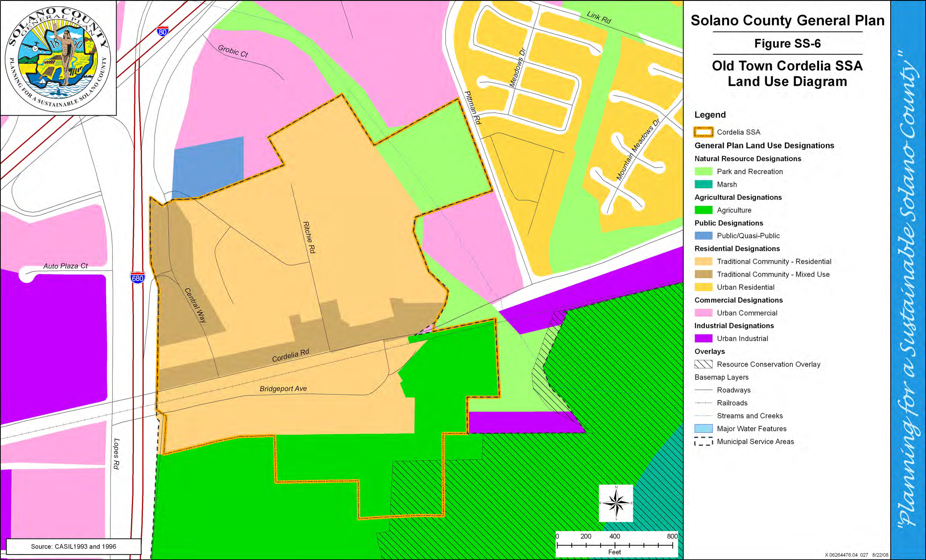Image resolution: width=926 pixels, height=560 pixels.
Task: Click the Interstate 680 highway shield
Action: click(137, 278)
